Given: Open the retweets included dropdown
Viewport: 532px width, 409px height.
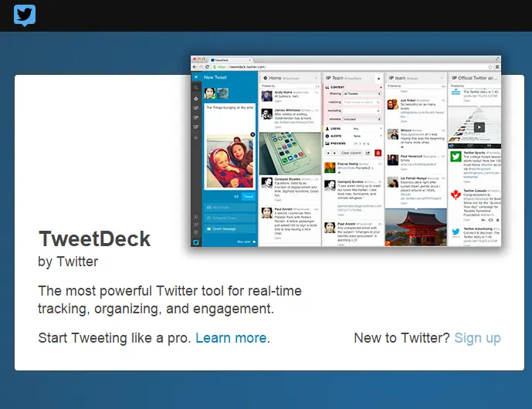Looking at the screenshot, I should [x=362, y=119].
